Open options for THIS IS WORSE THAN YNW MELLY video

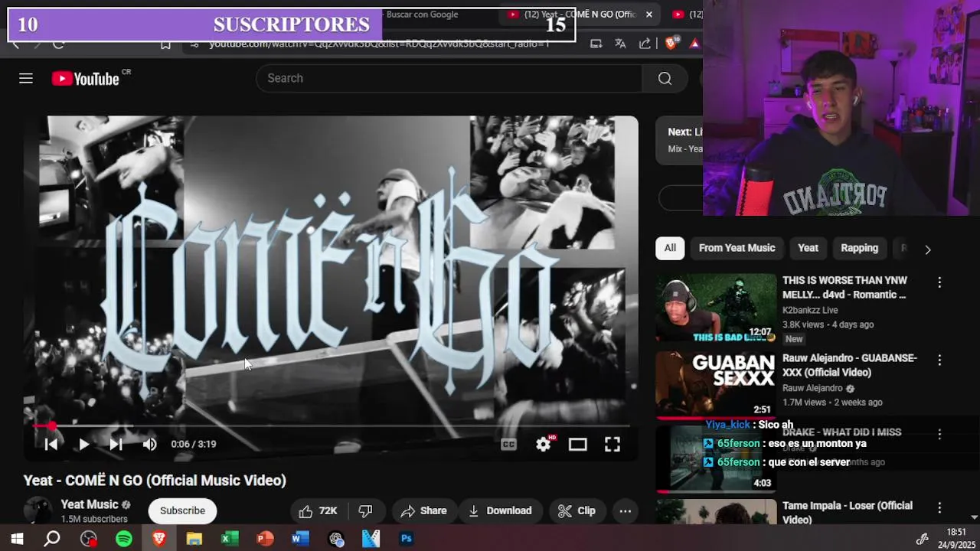click(939, 282)
